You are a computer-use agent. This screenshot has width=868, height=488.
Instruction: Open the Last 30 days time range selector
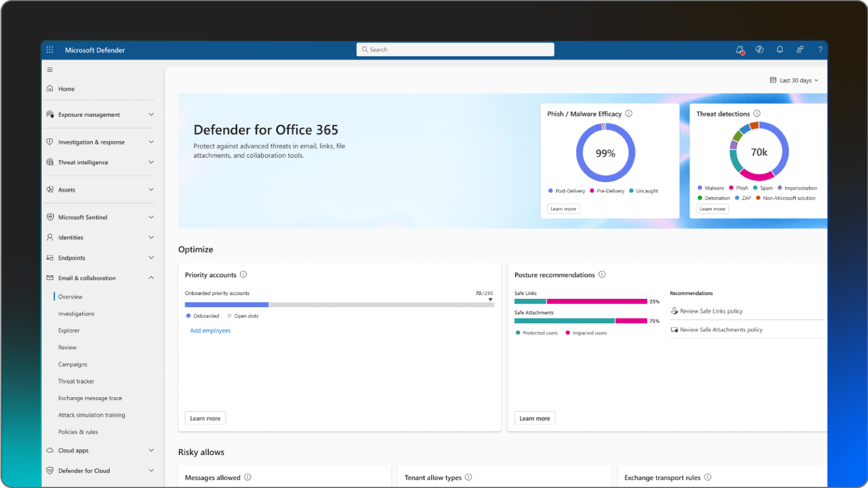pos(793,80)
